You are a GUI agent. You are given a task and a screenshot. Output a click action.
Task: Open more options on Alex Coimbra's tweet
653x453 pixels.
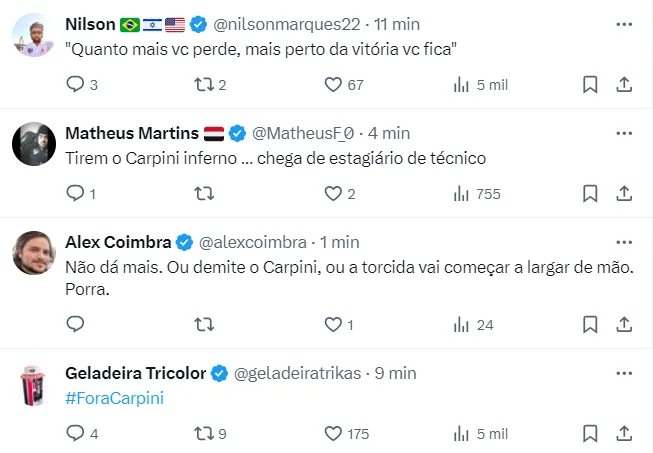point(624,242)
